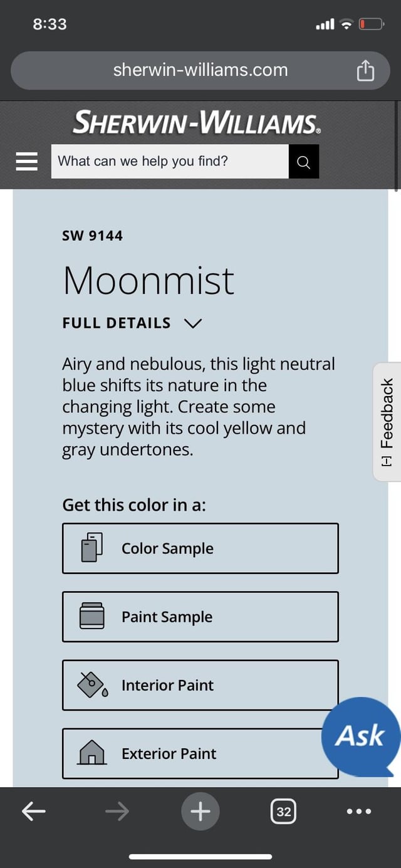The width and height of the screenshot is (401, 868).
Task: Select the Color Sample option
Action: pos(200,548)
